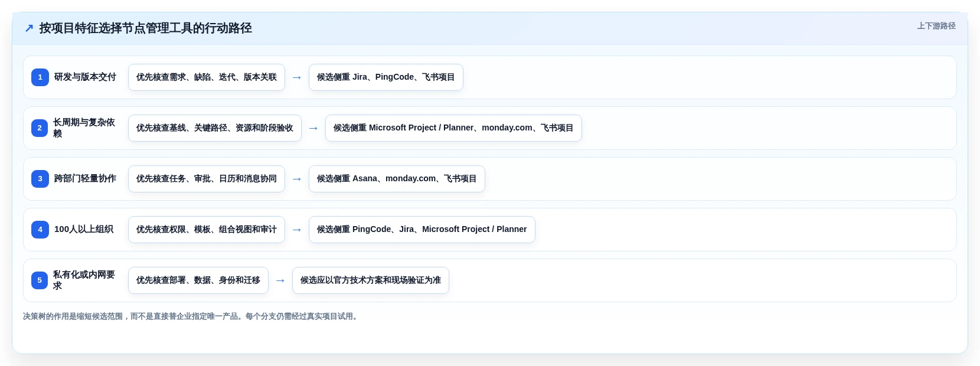This screenshot has height=366, width=980.
Task: Click the arrow in the 跨部门轻量协作 row
Action: [x=297, y=179]
